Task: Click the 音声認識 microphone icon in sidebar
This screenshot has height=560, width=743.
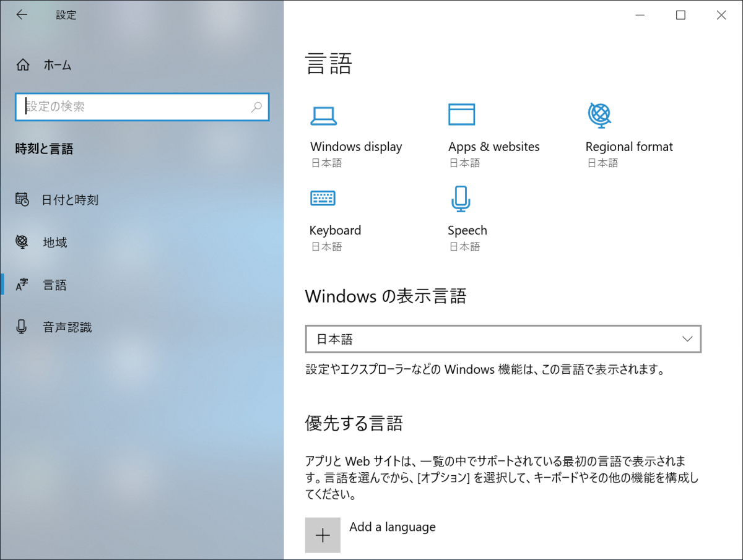Action: pyautogui.click(x=22, y=327)
